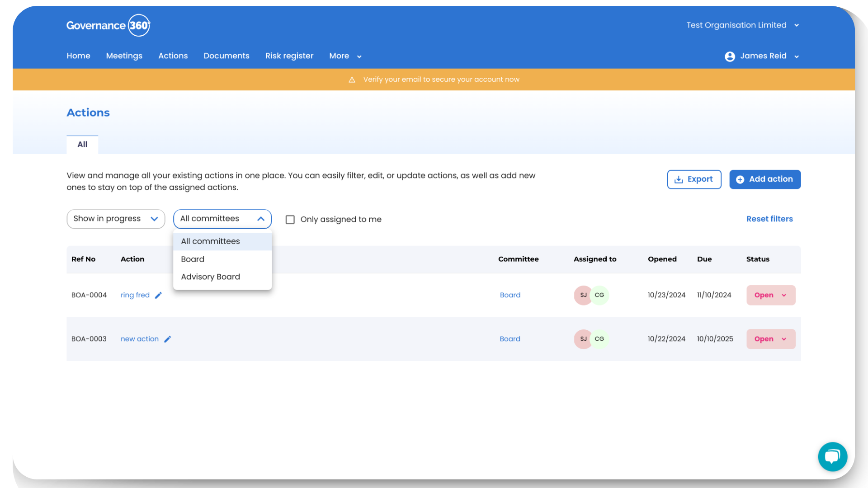Click the 10/22/2024 opened date
This screenshot has height=488, width=868.
pos(666,339)
